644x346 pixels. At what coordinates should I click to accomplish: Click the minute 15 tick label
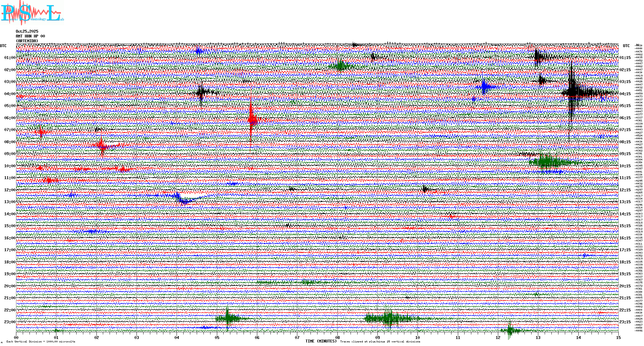coord(618,337)
